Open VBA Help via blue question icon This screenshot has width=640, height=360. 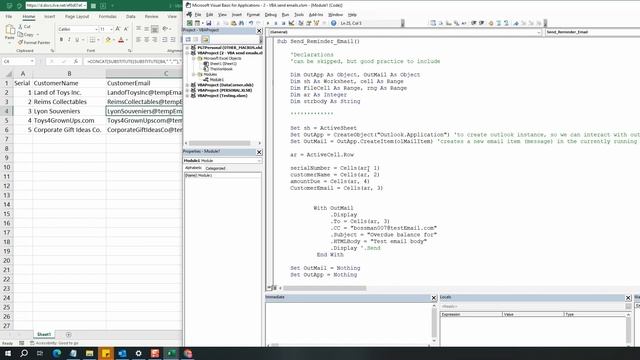coord(333,23)
